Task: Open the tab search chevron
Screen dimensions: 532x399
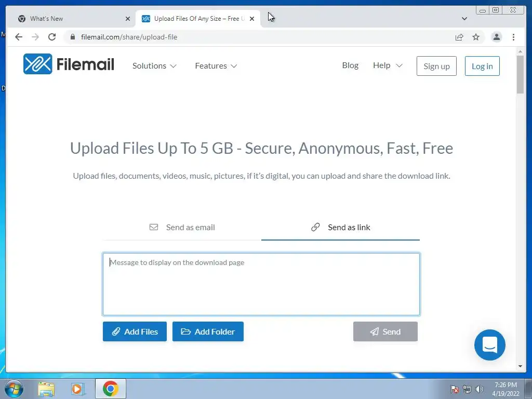Action: tap(464, 19)
